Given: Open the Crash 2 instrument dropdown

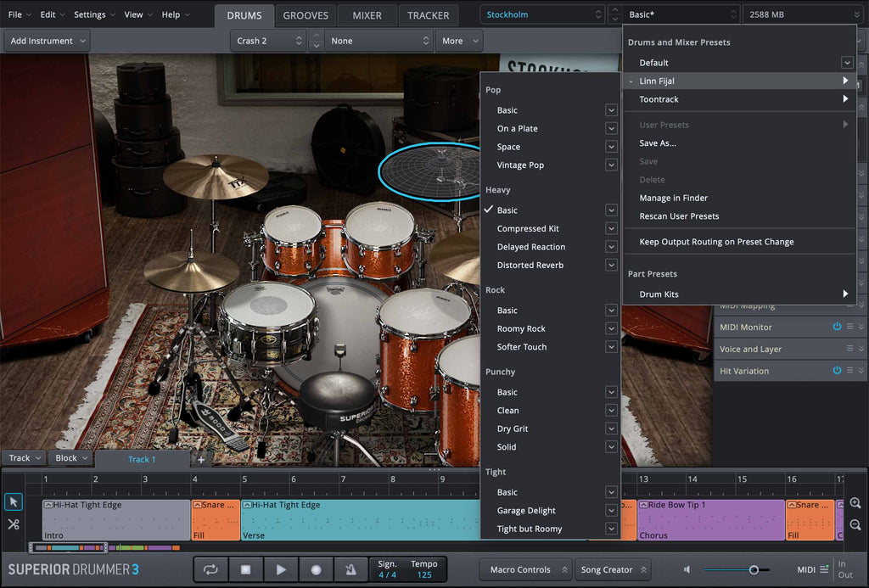Looking at the screenshot, I should (x=268, y=41).
